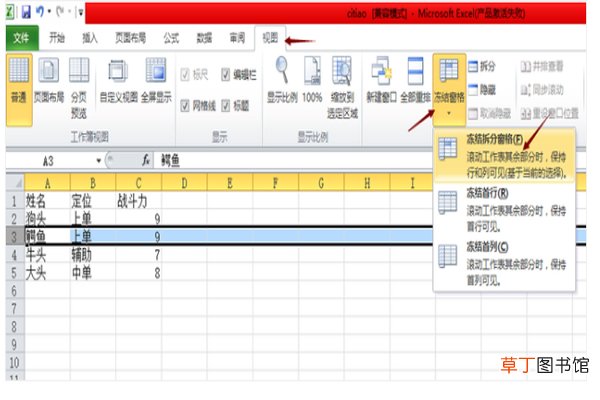Expand the 冻结窗格 dropdown button

449,90
